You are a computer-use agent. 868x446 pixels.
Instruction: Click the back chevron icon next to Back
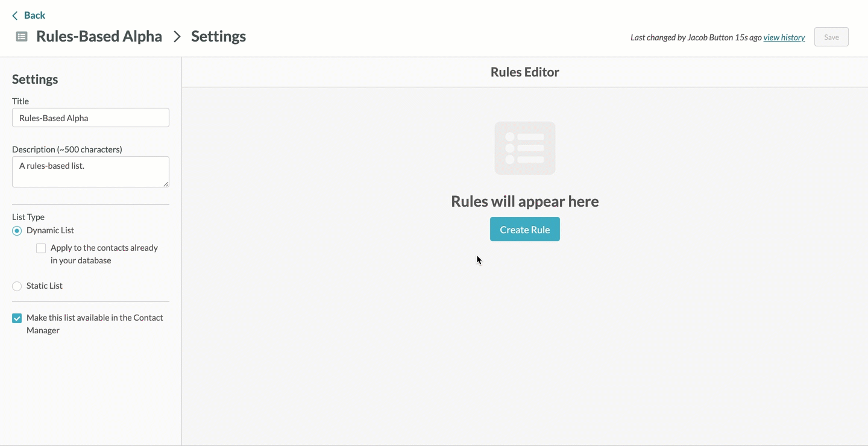[x=14, y=14]
